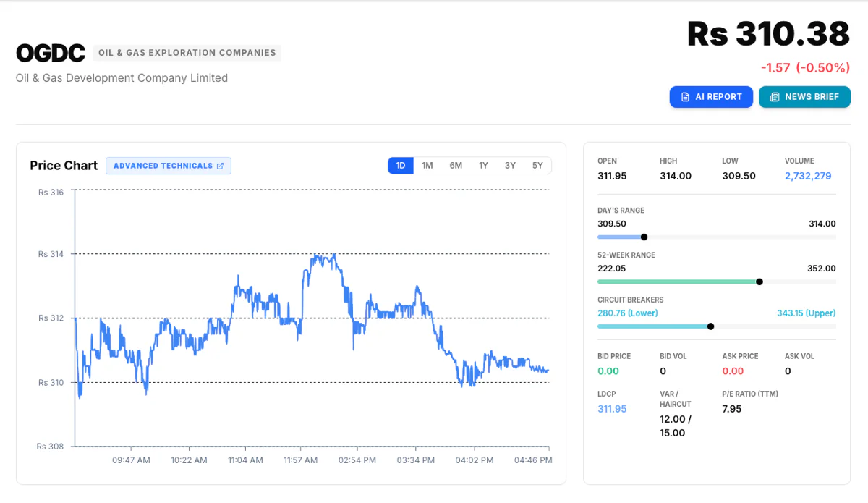Select the 1D chart range tab
Viewport: 868px width, 503px height.
(401, 166)
